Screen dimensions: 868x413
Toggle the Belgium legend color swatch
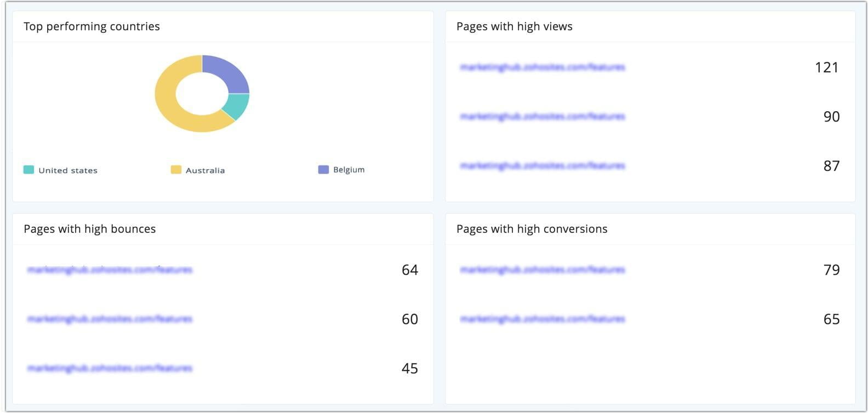(x=323, y=170)
